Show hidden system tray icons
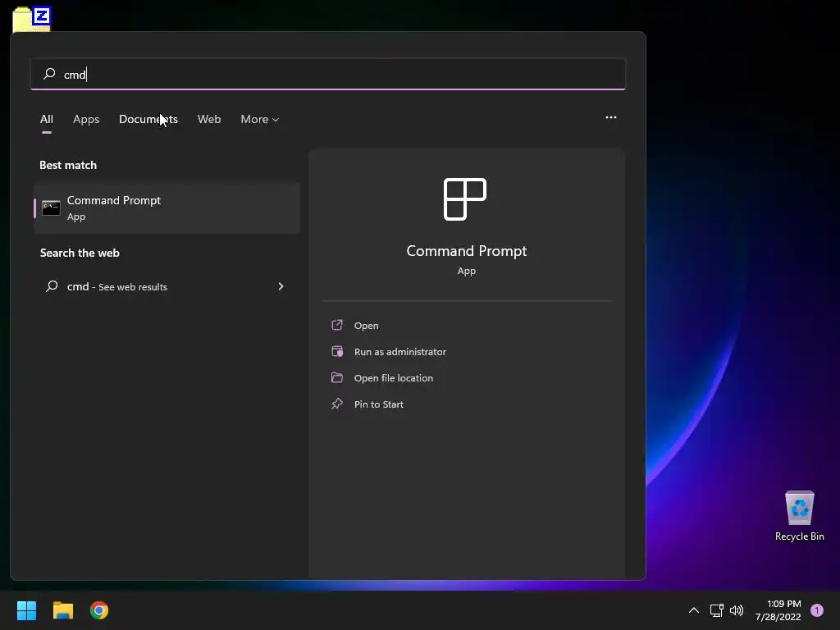Viewport: 840px width, 630px height. [694, 610]
